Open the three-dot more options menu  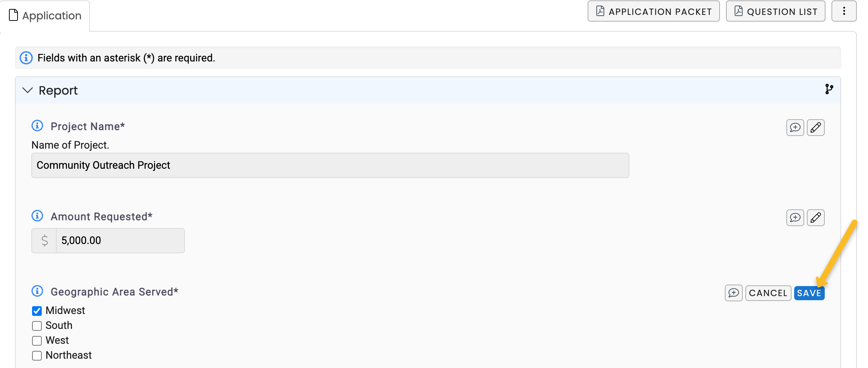844,11
